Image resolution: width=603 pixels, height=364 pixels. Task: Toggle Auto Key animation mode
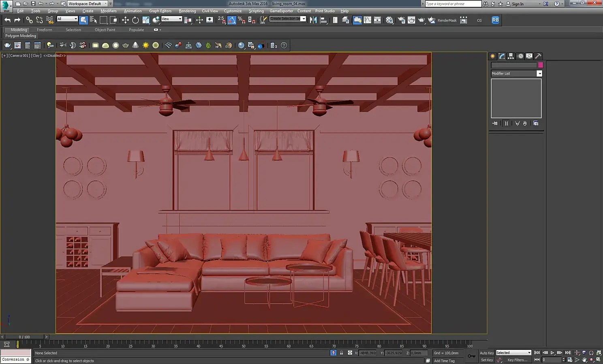pos(486,353)
